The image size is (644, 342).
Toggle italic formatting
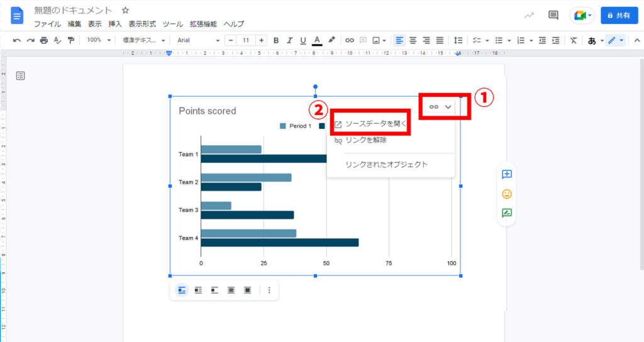[x=289, y=40]
